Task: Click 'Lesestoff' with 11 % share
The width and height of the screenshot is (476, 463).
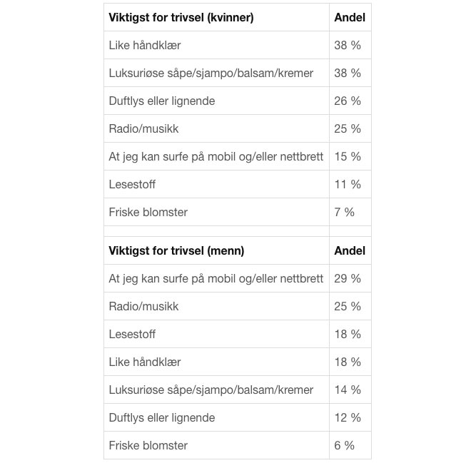Action: pos(132,185)
